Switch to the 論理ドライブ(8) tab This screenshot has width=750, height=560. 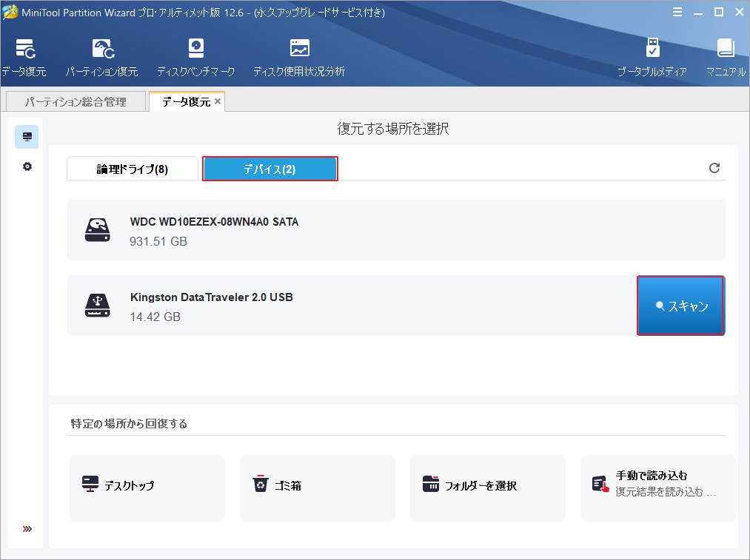click(x=132, y=168)
